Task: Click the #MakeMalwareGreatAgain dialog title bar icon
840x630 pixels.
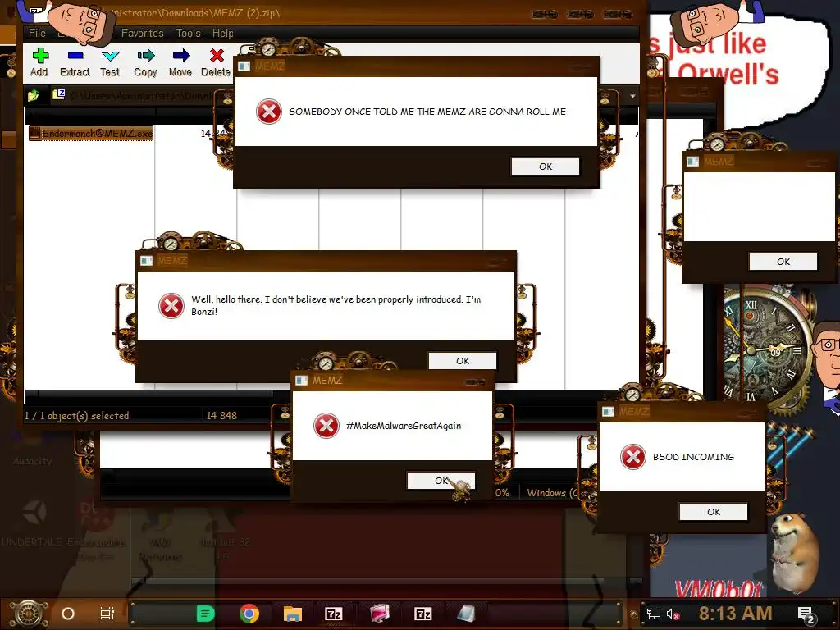Action: click(x=302, y=381)
